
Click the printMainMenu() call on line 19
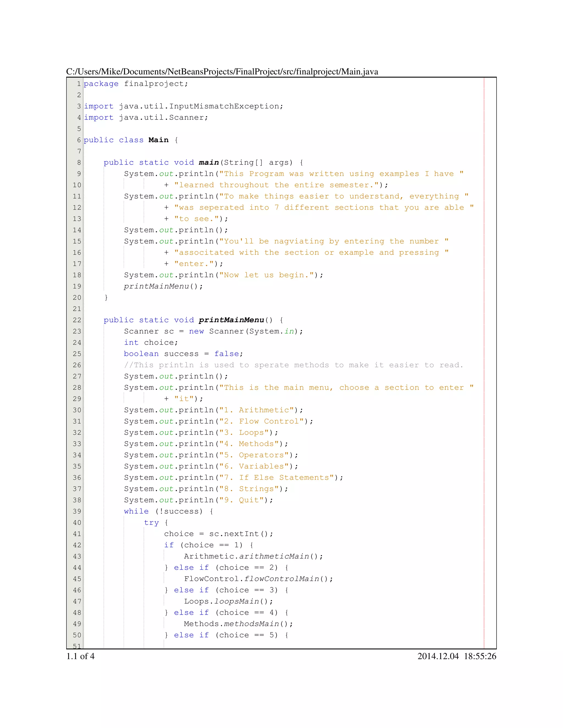point(163,286)
